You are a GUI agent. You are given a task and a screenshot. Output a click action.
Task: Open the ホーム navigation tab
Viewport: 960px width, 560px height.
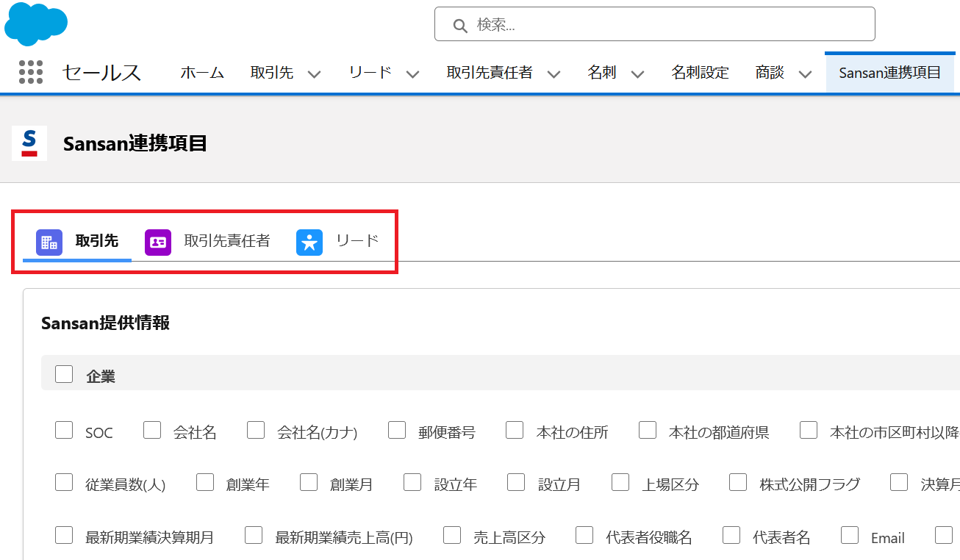tap(202, 73)
